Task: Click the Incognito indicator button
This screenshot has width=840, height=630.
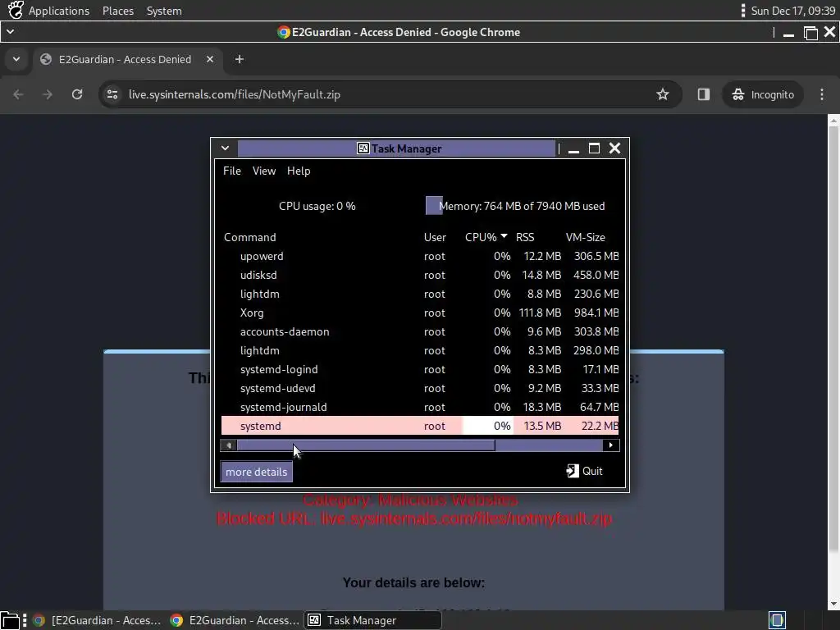Action: (x=763, y=94)
